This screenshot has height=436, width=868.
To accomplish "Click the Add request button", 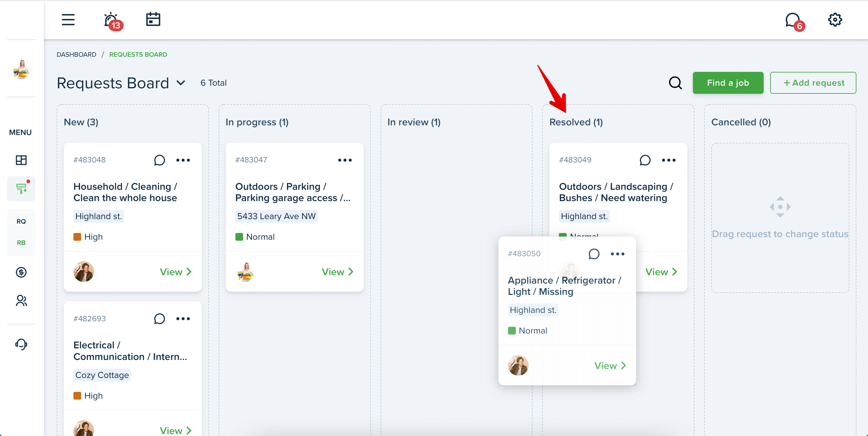I will [813, 83].
